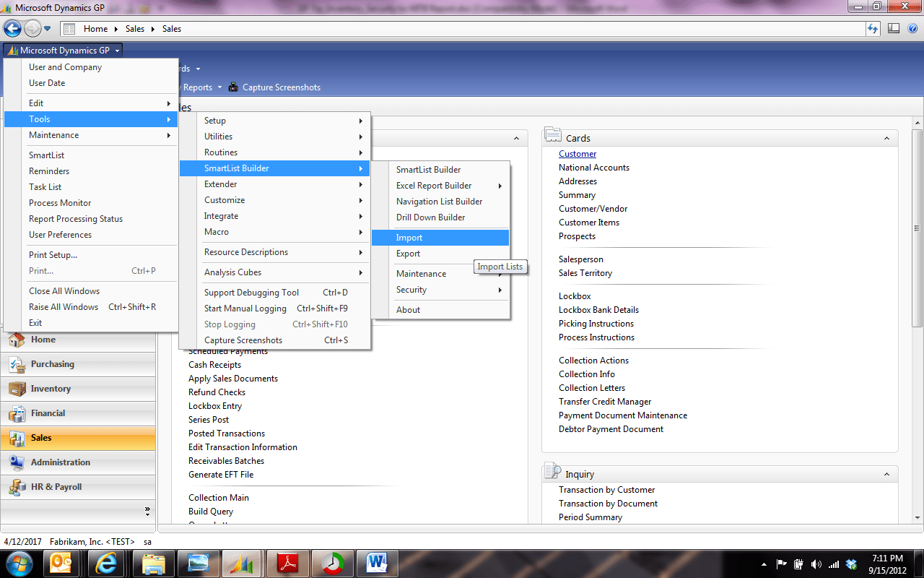This screenshot has height=578, width=924.
Task: Choose SmartList Builder submenu item
Action: tap(440, 170)
